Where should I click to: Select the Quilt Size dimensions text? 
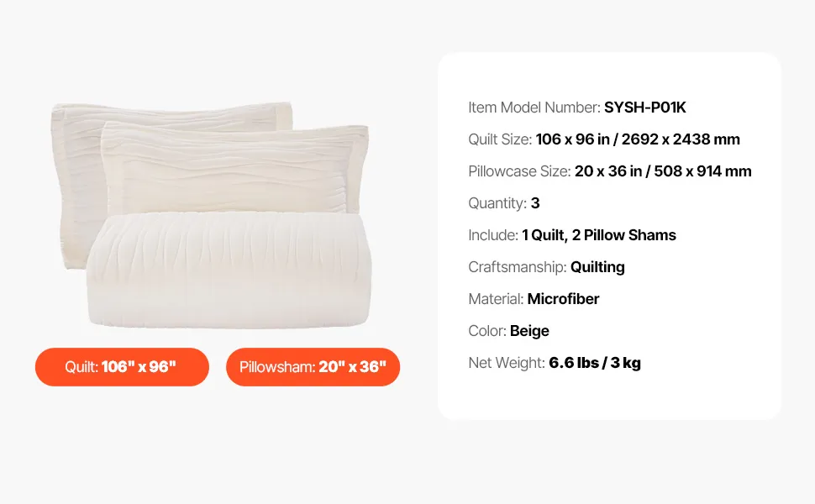point(638,139)
